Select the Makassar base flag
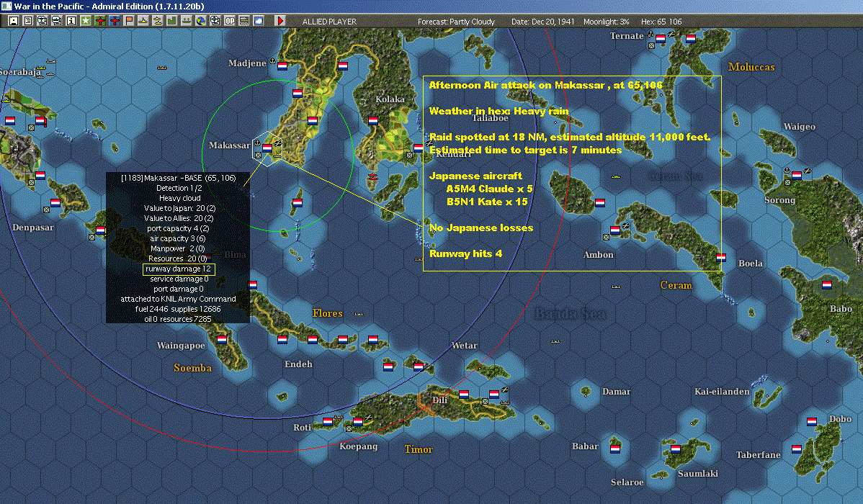This screenshot has width=863, height=504. (267, 148)
